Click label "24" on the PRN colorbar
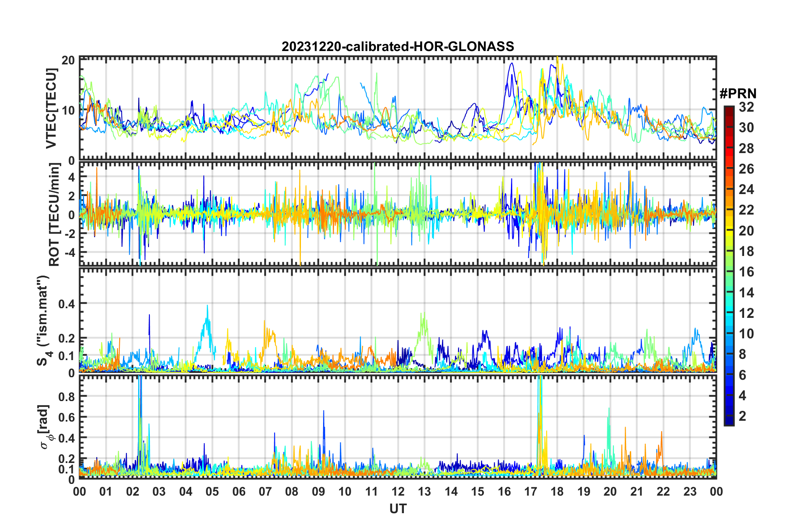Image resolution: width=796 pixels, height=532 pixels. click(x=746, y=189)
